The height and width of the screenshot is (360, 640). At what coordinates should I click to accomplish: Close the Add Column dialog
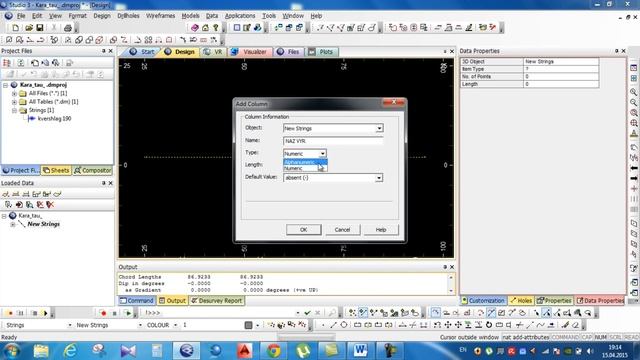[393, 102]
